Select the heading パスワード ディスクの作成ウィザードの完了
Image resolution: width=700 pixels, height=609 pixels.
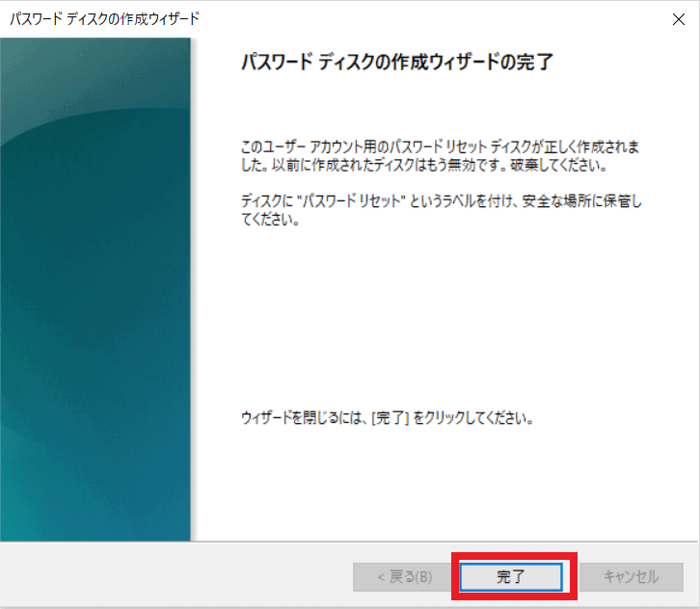(x=397, y=62)
